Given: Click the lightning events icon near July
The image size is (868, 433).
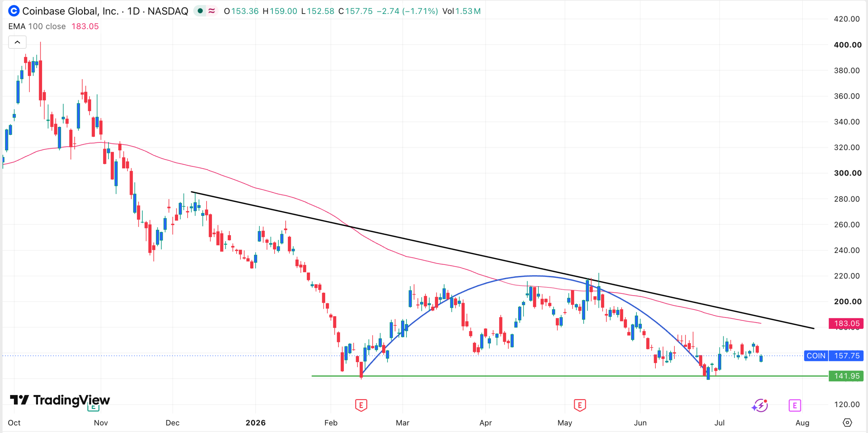Looking at the screenshot, I should (x=760, y=406).
